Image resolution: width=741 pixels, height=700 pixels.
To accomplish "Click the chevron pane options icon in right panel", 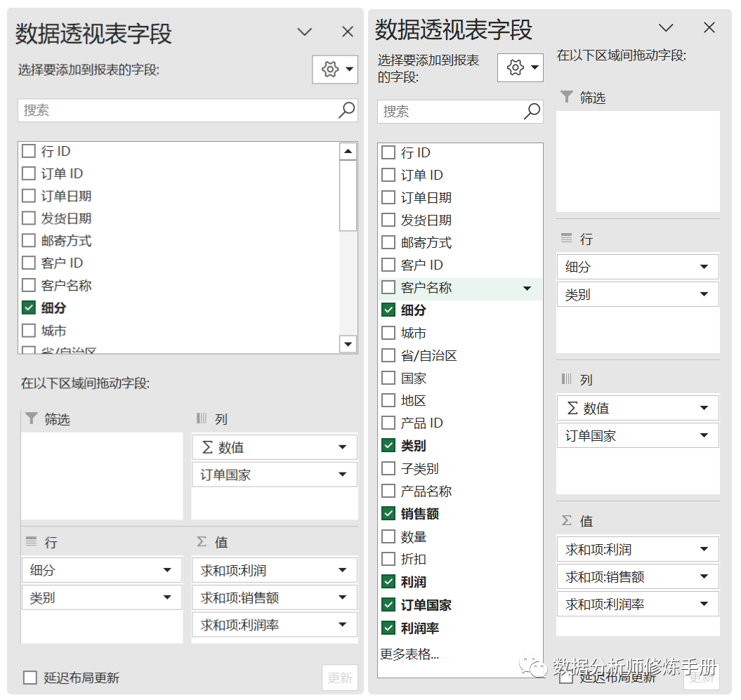I will (666, 28).
